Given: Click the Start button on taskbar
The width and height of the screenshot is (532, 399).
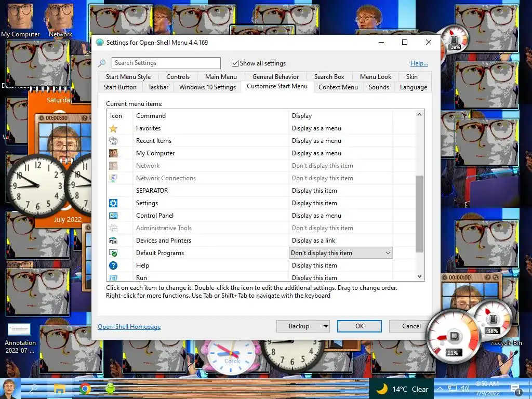Looking at the screenshot, I should click(x=10, y=389).
